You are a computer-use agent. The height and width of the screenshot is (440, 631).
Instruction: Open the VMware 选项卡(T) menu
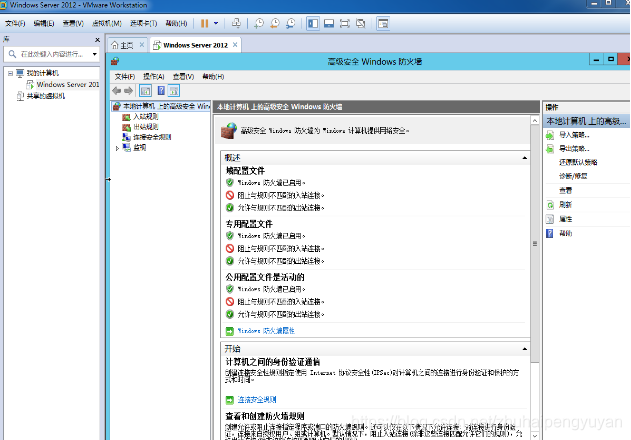[x=143, y=23]
